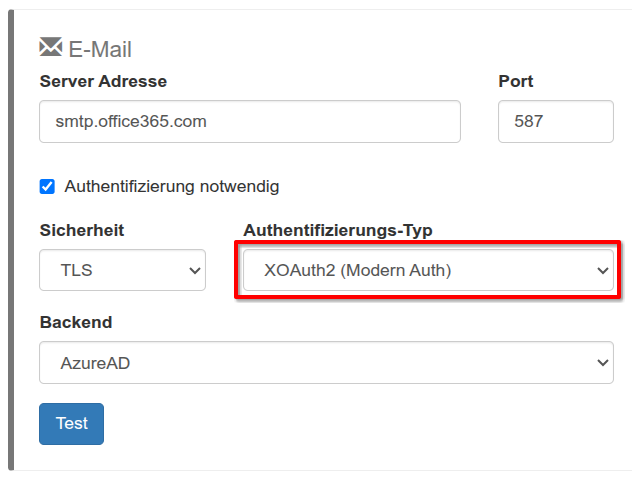Click the 'Authentifizierung notwendig' label text

[172, 186]
